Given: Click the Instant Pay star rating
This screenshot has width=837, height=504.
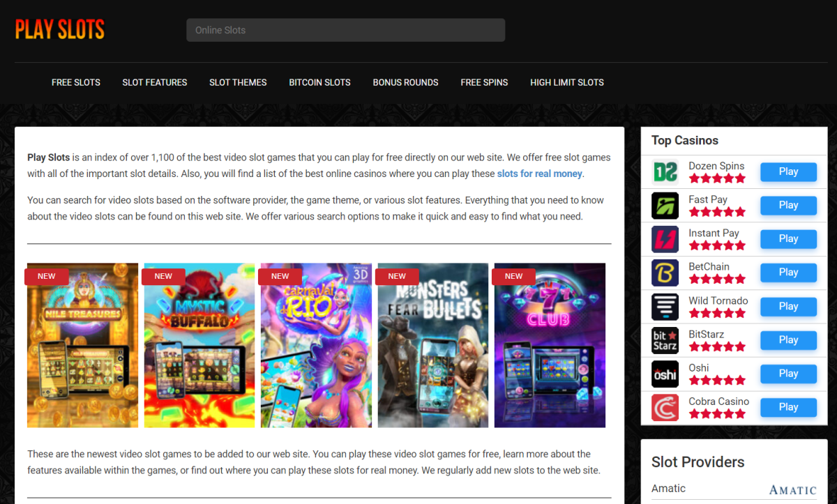Looking at the screenshot, I should click(717, 245).
